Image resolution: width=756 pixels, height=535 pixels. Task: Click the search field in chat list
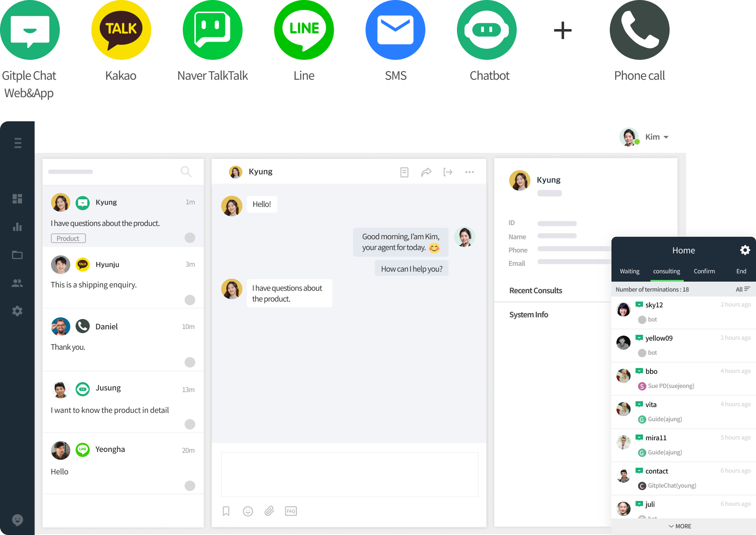(x=71, y=172)
